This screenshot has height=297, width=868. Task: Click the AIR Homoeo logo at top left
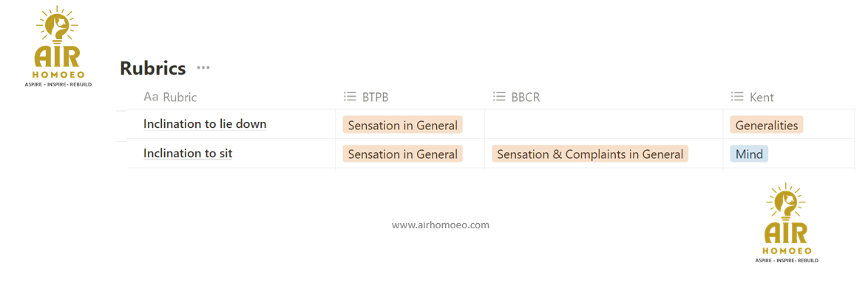click(x=59, y=47)
